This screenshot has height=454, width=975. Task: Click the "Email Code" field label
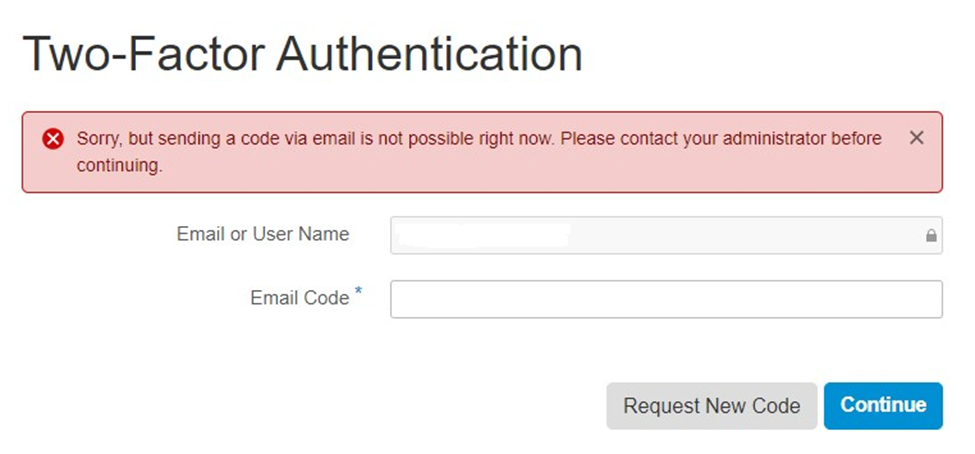click(300, 298)
